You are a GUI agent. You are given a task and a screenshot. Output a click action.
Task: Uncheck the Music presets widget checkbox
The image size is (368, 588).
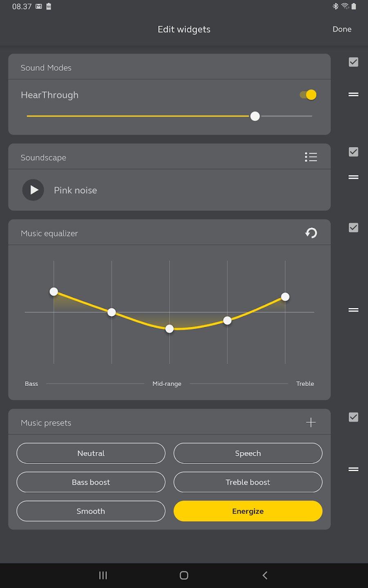coord(353,417)
